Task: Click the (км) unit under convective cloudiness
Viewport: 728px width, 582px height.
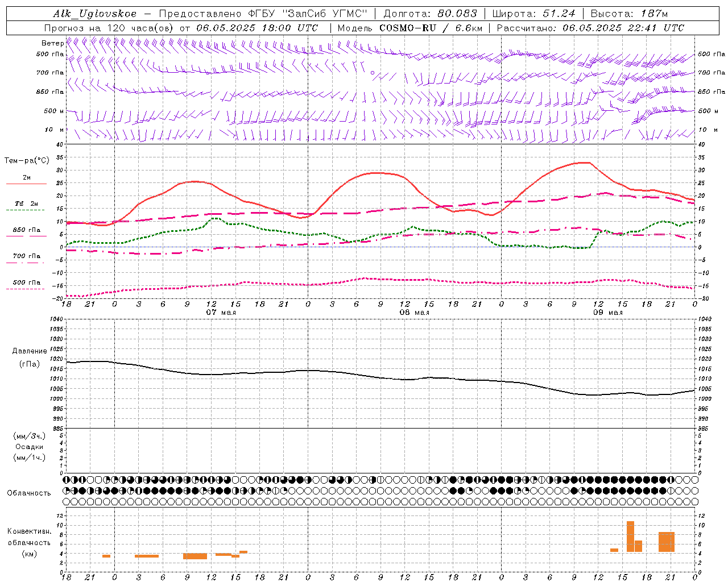Action: click(30, 554)
